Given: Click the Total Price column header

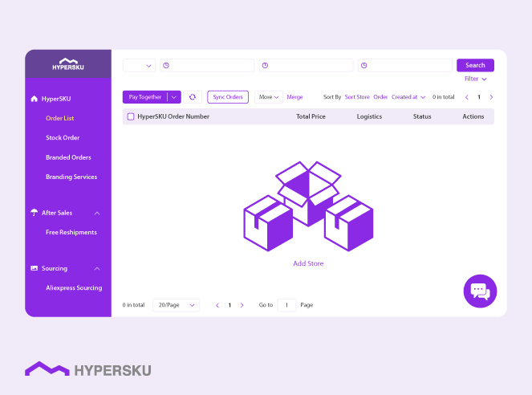Looking at the screenshot, I should pos(311,116).
